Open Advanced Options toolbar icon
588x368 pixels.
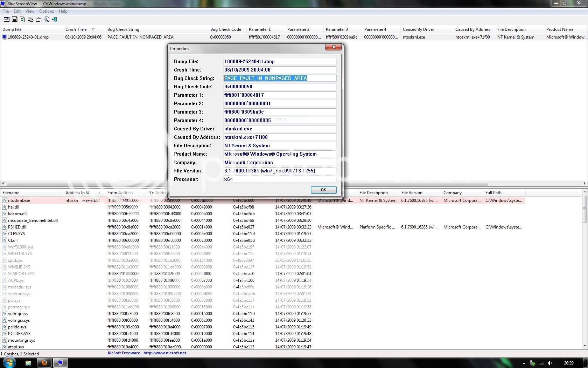pyautogui.click(x=7, y=20)
